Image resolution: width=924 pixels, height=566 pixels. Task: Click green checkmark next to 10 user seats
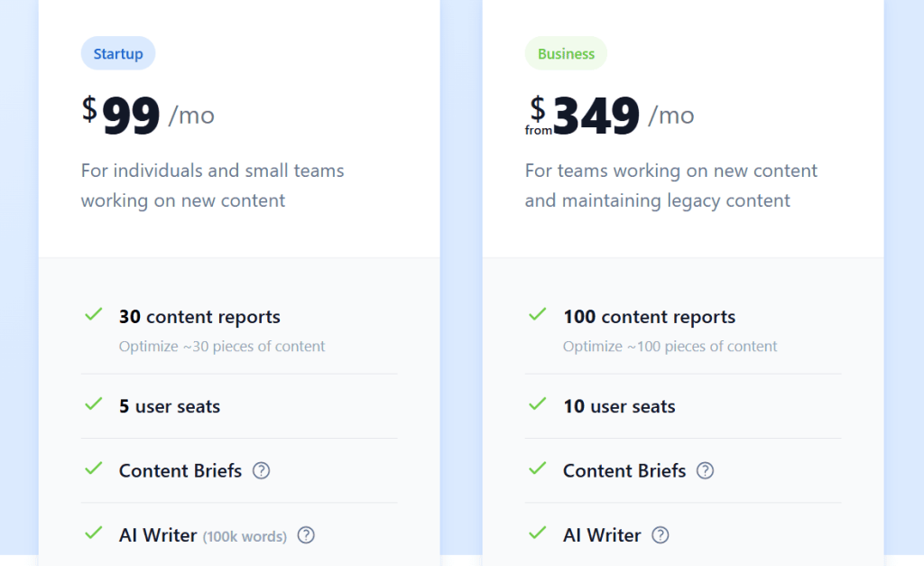coord(537,404)
